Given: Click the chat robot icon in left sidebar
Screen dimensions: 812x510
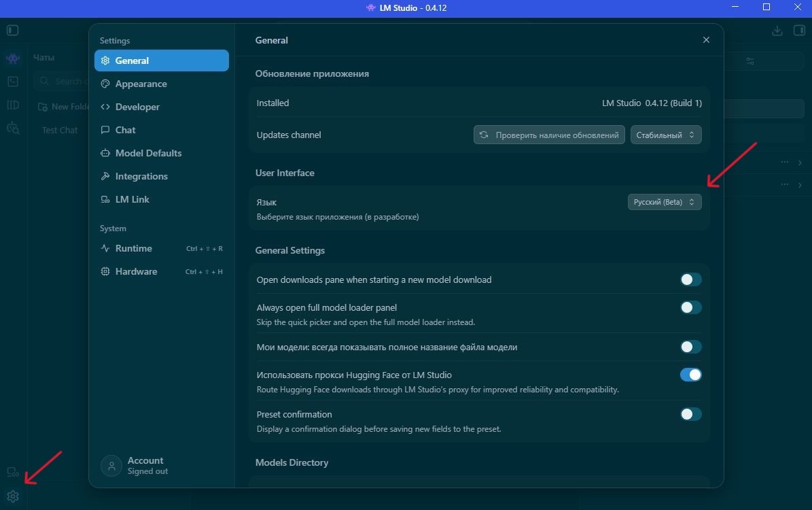Looking at the screenshot, I should coord(13,58).
